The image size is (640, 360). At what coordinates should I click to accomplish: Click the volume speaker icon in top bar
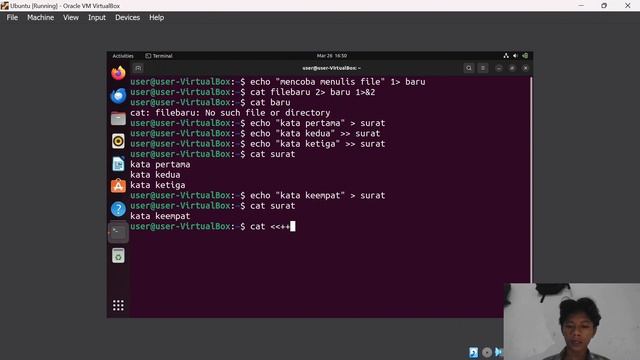516,56
